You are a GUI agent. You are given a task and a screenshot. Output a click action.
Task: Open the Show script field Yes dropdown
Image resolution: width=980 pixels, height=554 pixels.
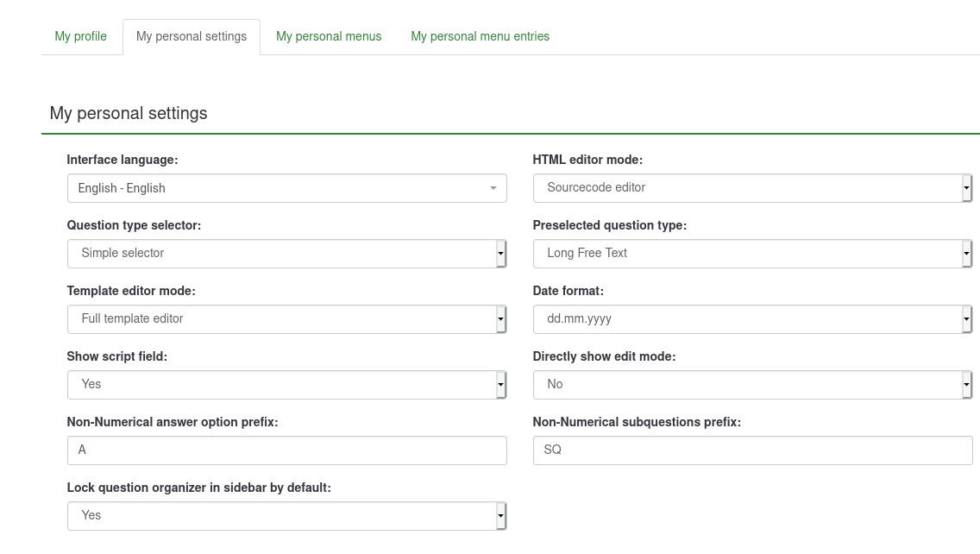286,384
